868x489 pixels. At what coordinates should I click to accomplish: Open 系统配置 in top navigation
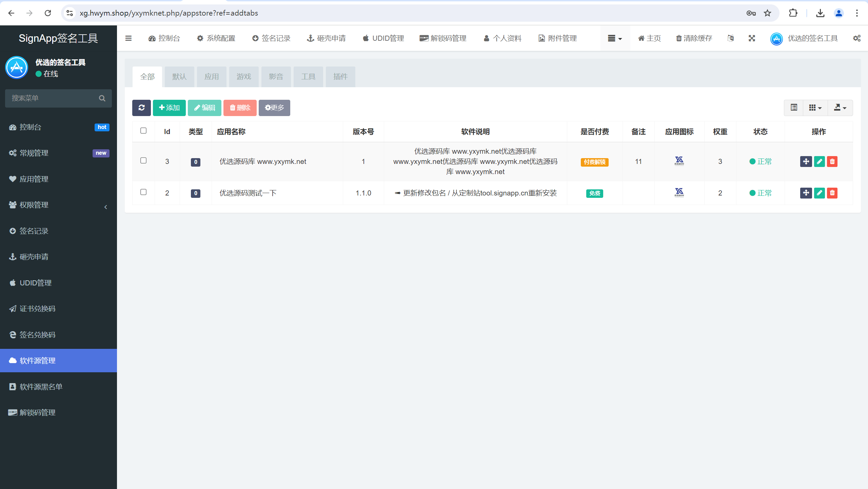click(216, 38)
